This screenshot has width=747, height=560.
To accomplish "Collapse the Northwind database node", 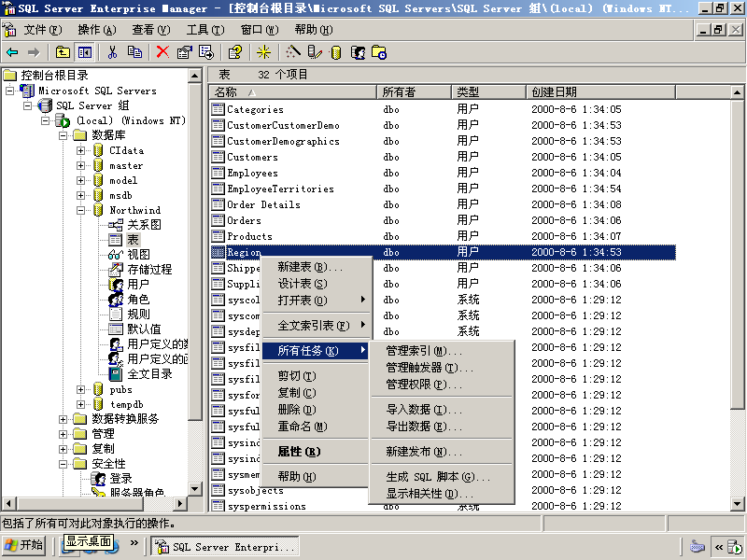I will click(x=80, y=210).
